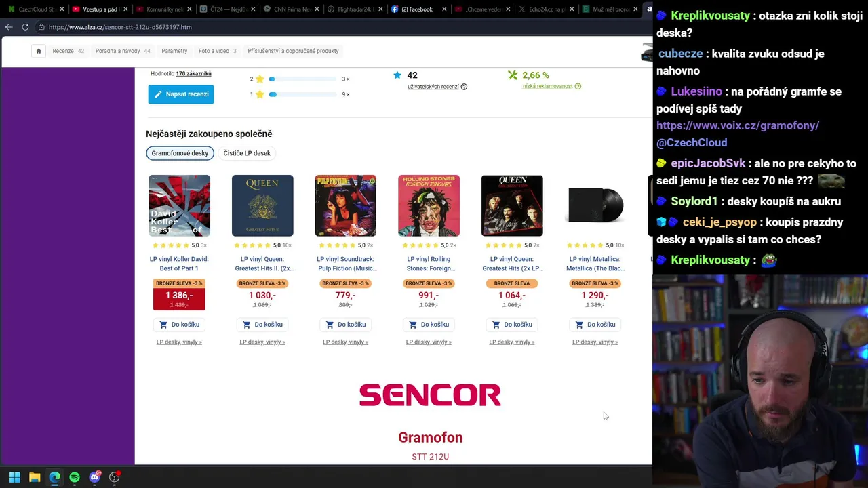The height and width of the screenshot is (488, 868).
Task: Filter reviews by the 2-star rating bar
Action: point(302,79)
